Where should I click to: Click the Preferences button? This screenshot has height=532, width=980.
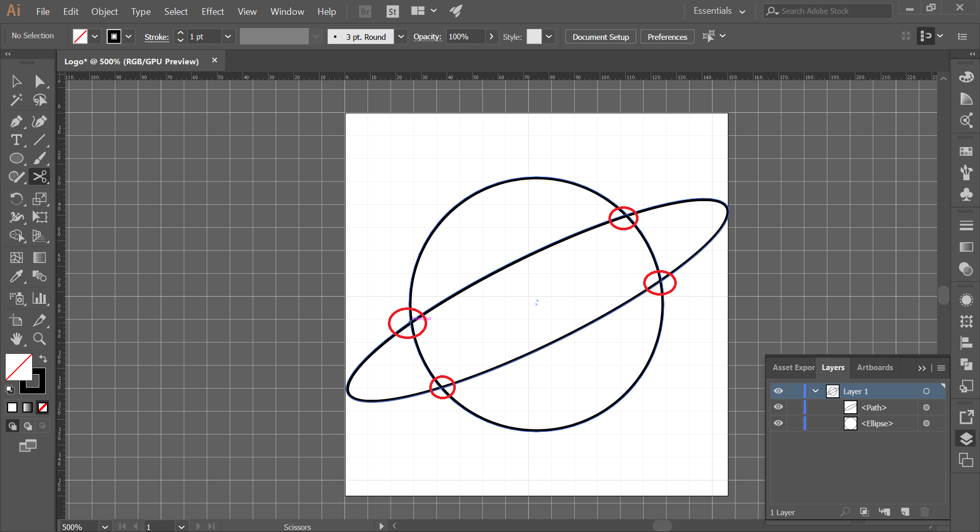point(667,37)
